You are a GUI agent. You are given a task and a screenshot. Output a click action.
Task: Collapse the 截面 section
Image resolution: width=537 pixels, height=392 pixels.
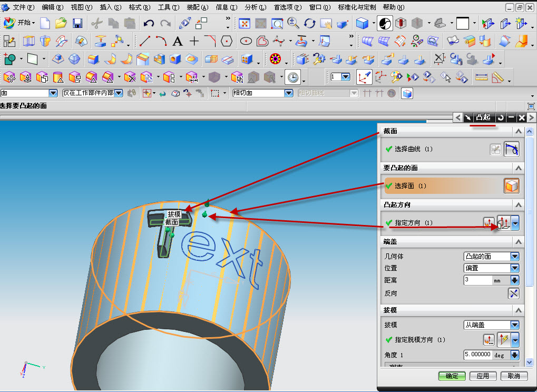pyautogui.click(x=519, y=131)
